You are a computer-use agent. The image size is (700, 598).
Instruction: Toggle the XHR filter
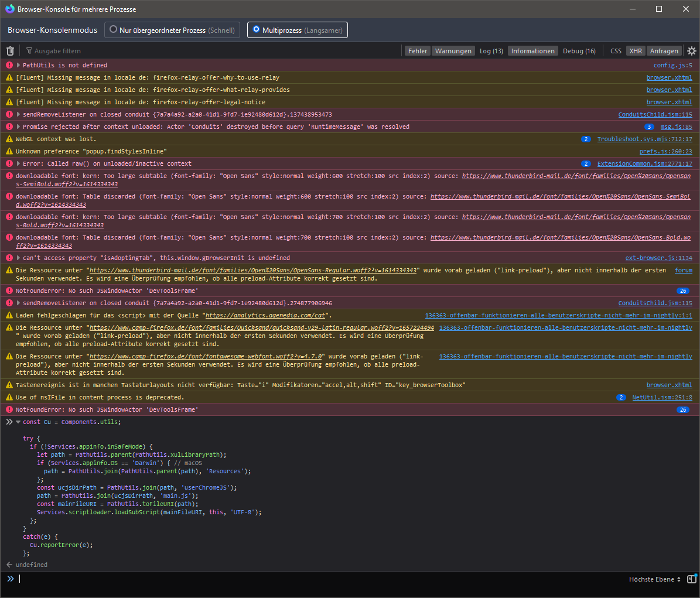(636, 51)
